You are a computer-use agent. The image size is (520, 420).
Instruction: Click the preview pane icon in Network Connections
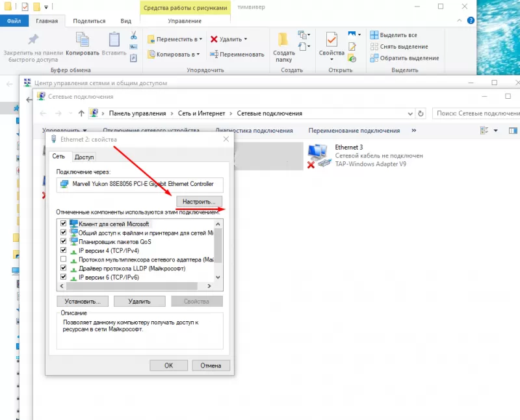click(x=513, y=131)
